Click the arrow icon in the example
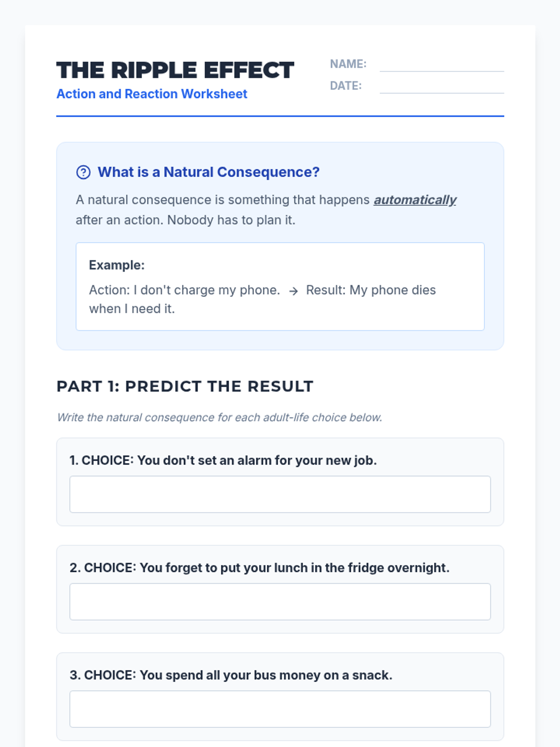Image resolution: width=560 pixels, height=747 pixels. pos(293,291)
